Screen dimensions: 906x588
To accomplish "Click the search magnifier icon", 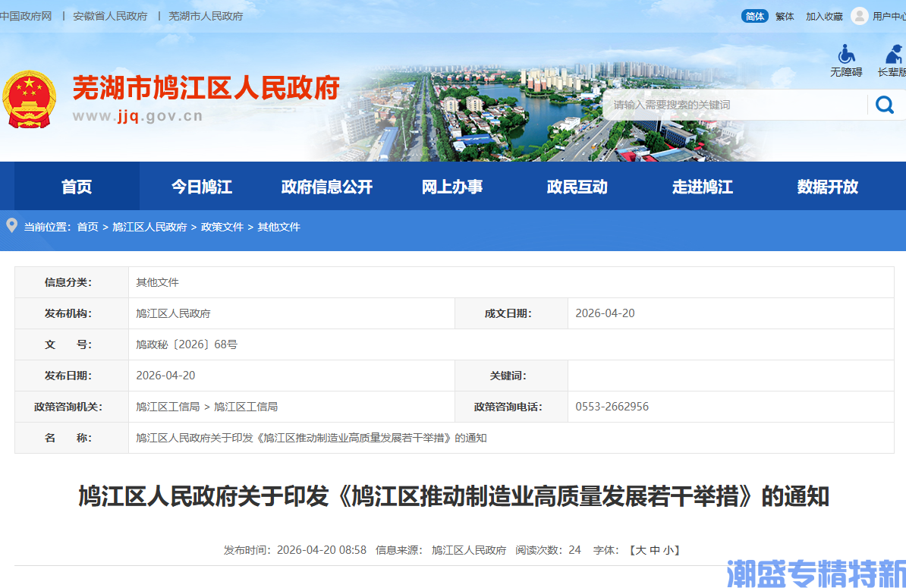I will [885, 105].
